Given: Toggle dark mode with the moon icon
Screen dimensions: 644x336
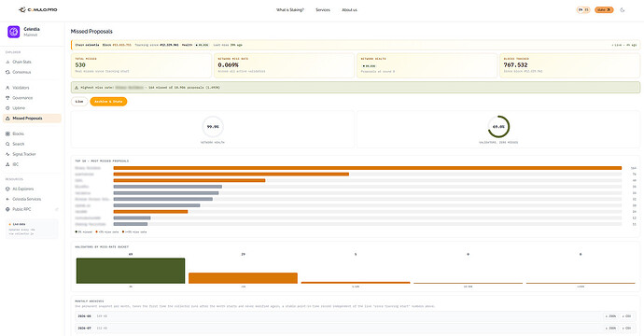Looking at the screenshot, I should pos(623,10).
